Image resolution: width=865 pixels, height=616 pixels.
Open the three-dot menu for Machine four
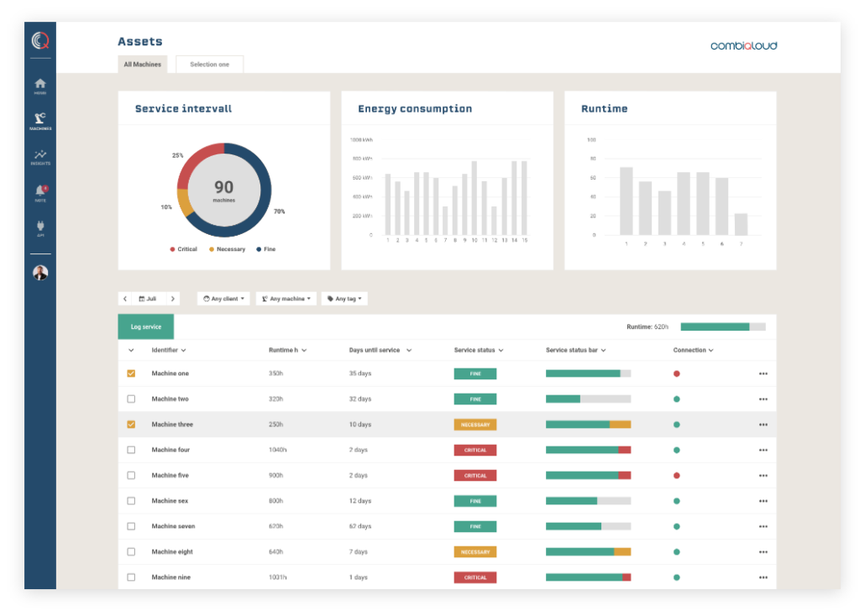pos(763,450)
